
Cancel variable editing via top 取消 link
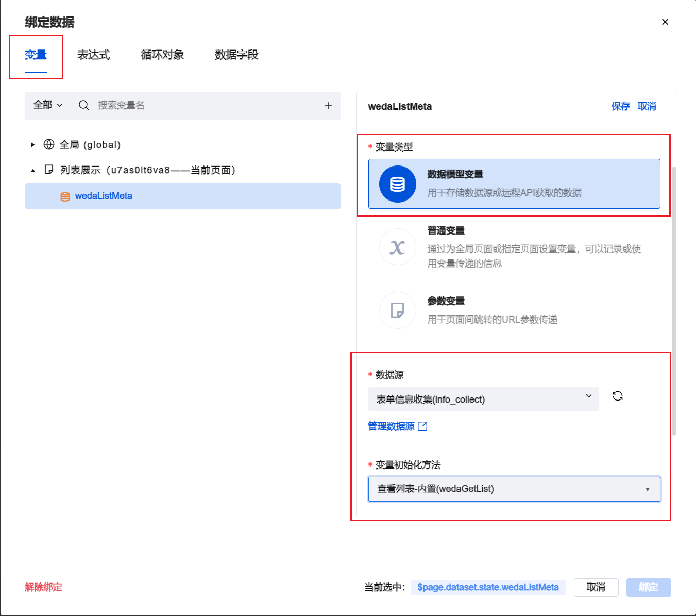click(647, 106)
